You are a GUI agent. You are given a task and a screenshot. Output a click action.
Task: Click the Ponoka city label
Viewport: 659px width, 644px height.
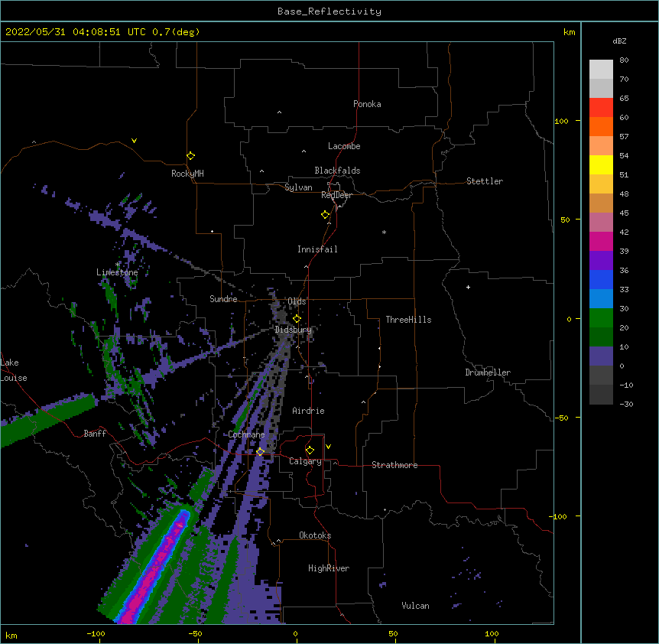367,104
